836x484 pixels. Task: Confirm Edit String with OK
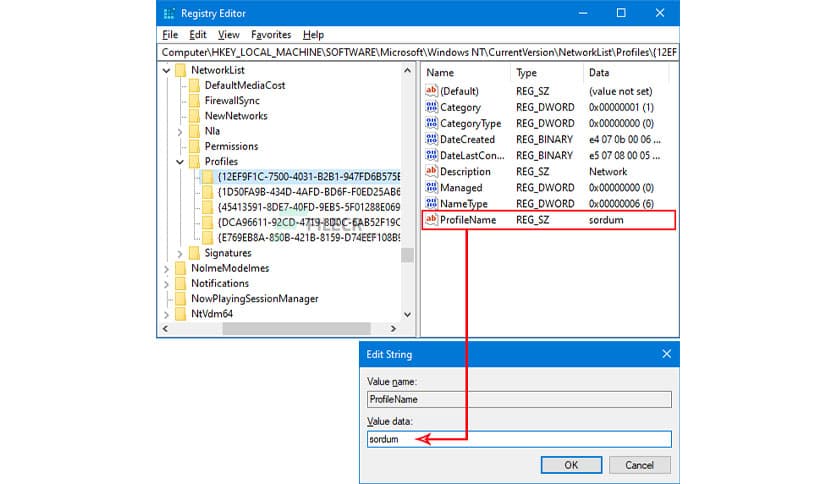[571, 465]
